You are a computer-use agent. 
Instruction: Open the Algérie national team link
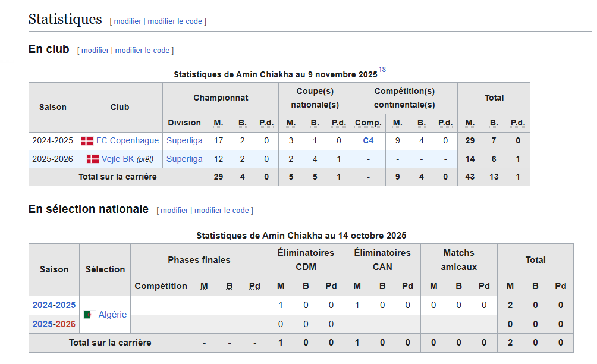[x=112, y=315]
